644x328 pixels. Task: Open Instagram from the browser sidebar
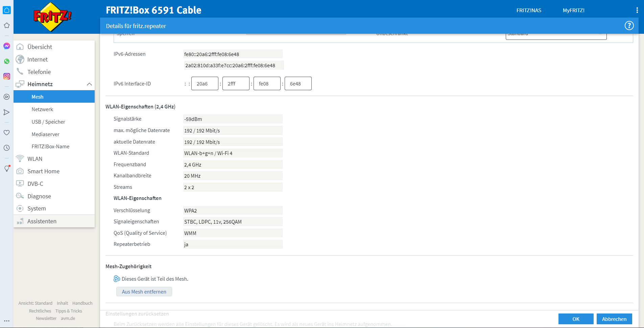point(7,76)
